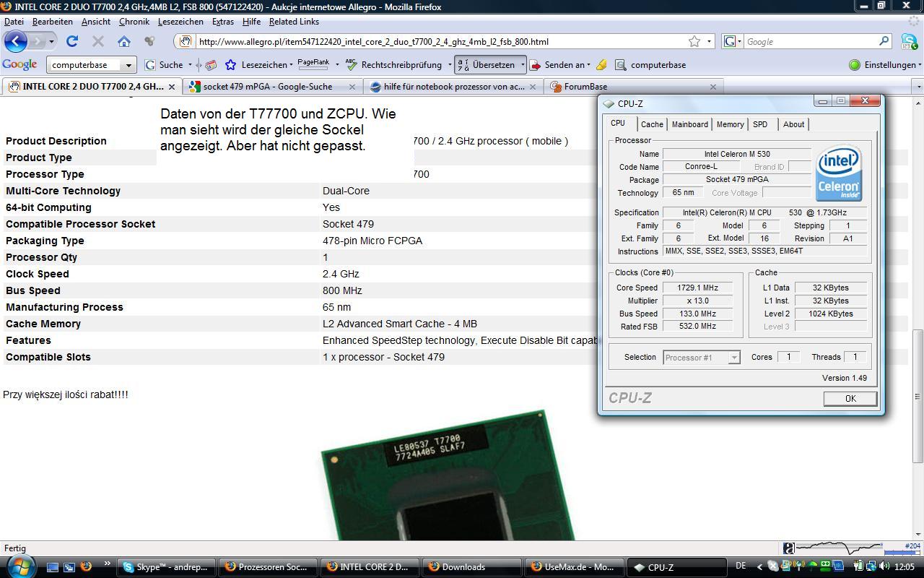Click in the Firefox URL address field
Image resolution: width=924 pixels, height=578 pixels.
440,42
